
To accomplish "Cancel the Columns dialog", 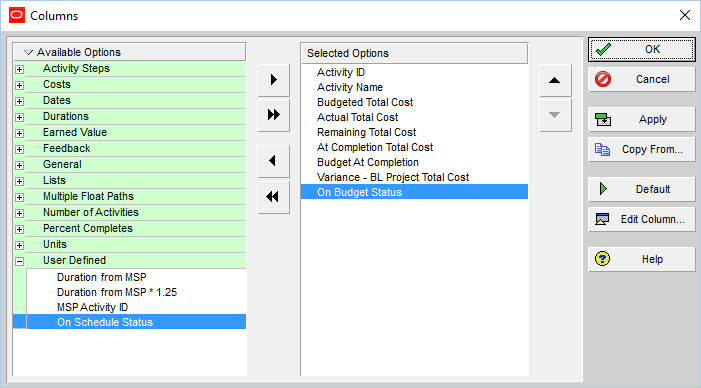I will coord(642,80).
